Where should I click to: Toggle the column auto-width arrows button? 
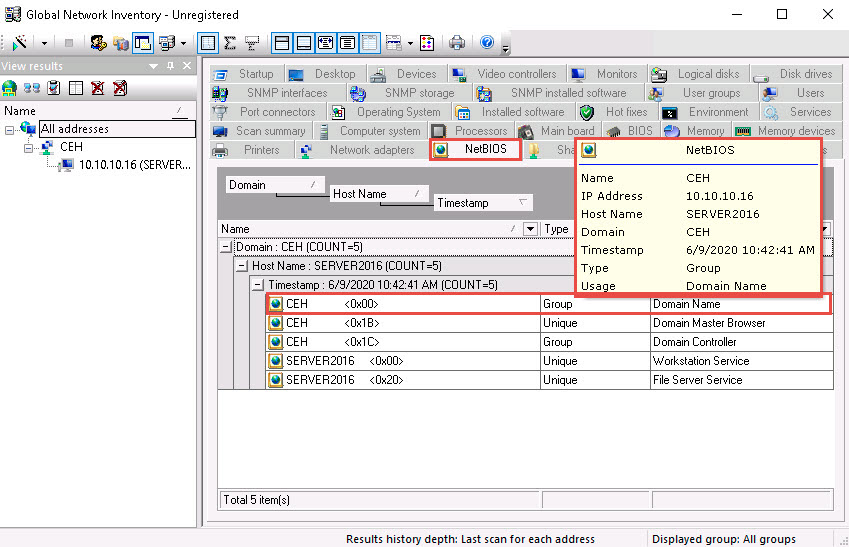325,43
